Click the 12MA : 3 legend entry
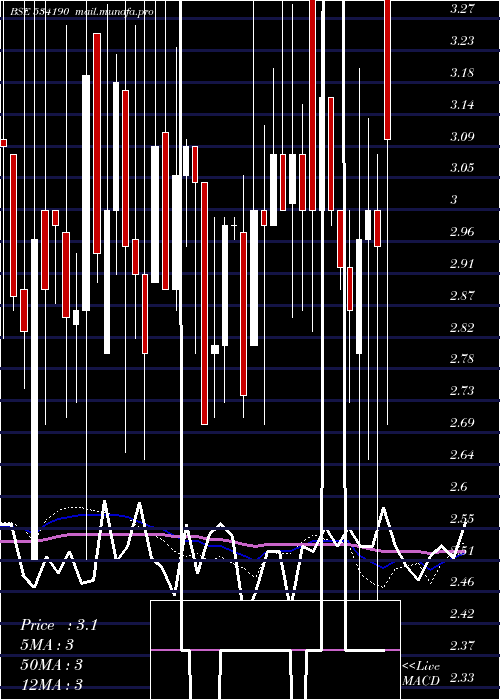The width and height of the screenshot is (500, 700). (x=51, y=684)
